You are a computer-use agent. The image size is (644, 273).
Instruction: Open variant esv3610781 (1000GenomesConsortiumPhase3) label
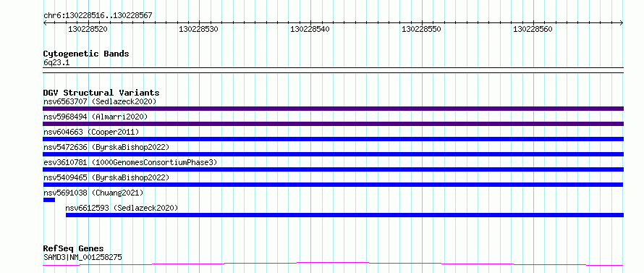[x=130, y=162]
